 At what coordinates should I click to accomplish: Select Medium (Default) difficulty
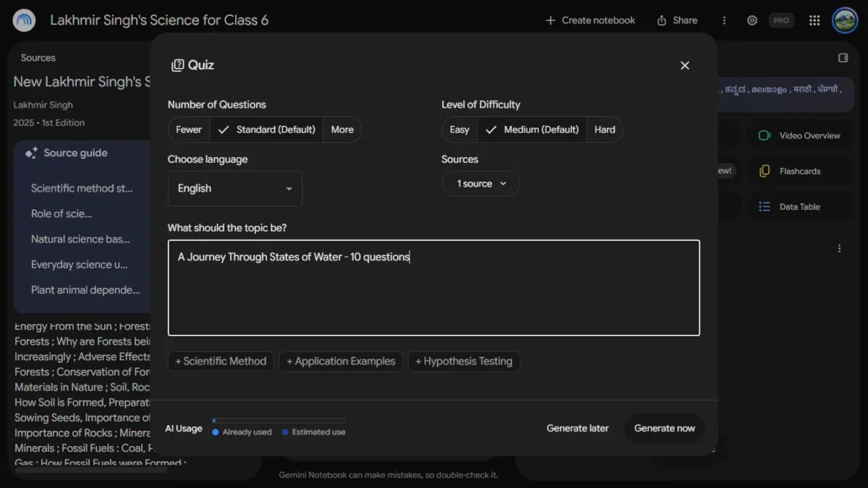point(532,129)
